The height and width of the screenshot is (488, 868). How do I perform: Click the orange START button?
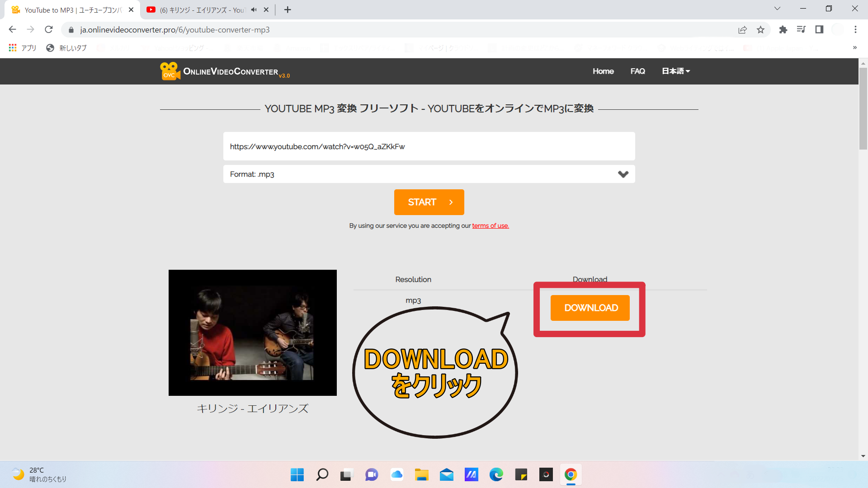tap(429, 202)
